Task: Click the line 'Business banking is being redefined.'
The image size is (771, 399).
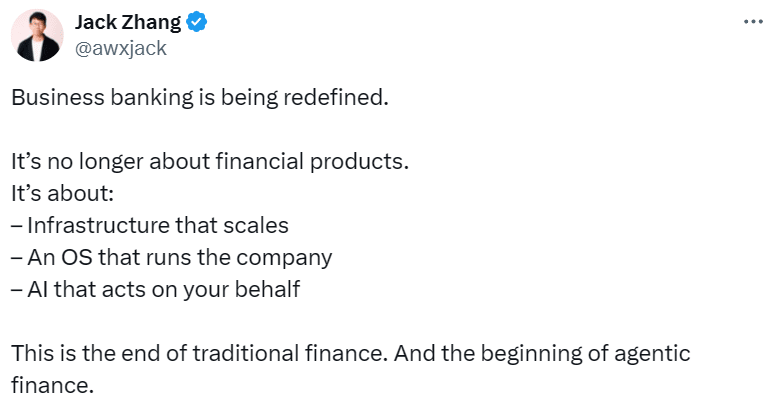Action: pyautogui.click(x=200, y=97)
